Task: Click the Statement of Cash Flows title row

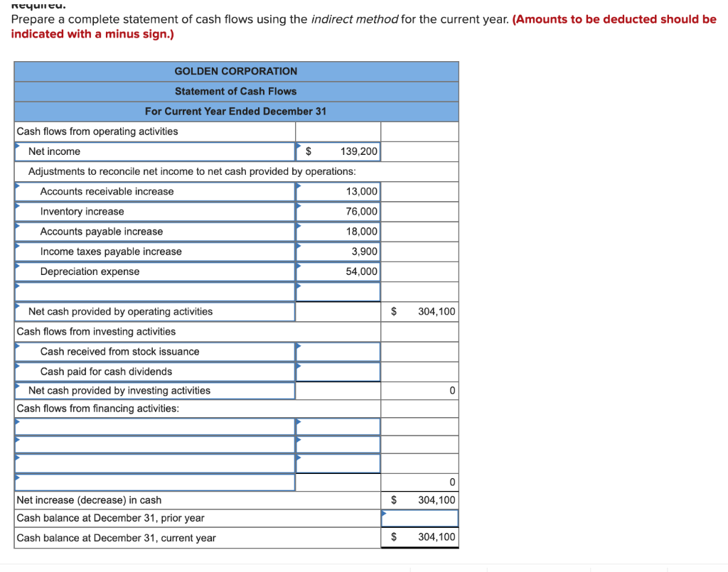Action: coord(235,91)
